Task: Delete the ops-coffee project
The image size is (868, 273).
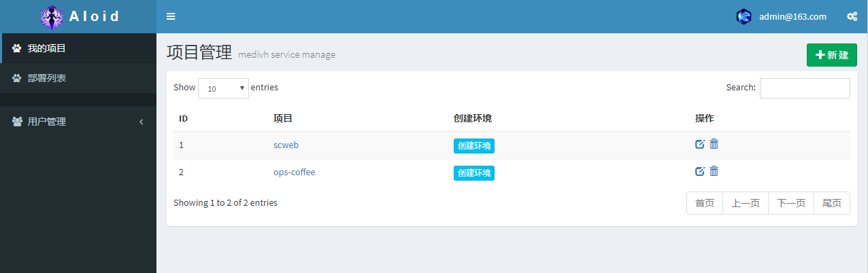Action: (x=714, y=171)
